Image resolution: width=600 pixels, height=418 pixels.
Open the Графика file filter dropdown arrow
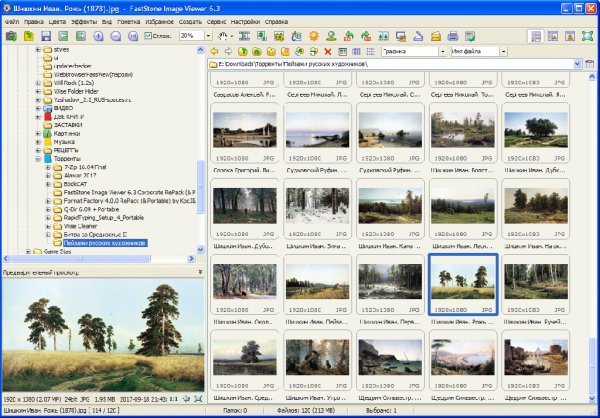[x=443, y=51]
